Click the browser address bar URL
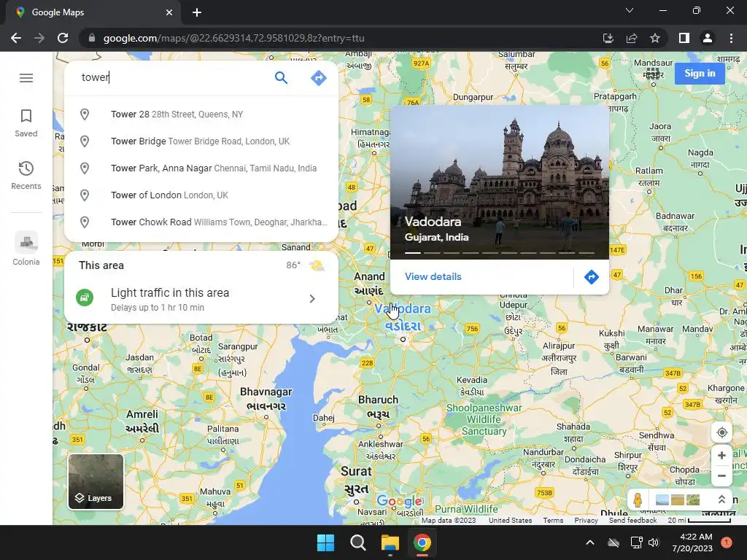This screenshot has height=560, width=747. click(x=233, y=38)
